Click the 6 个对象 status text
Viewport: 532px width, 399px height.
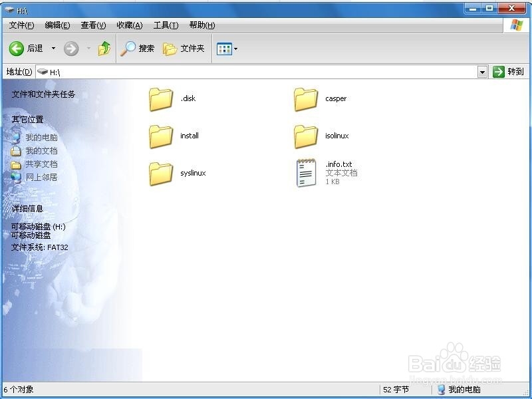(x=19, y=390)
